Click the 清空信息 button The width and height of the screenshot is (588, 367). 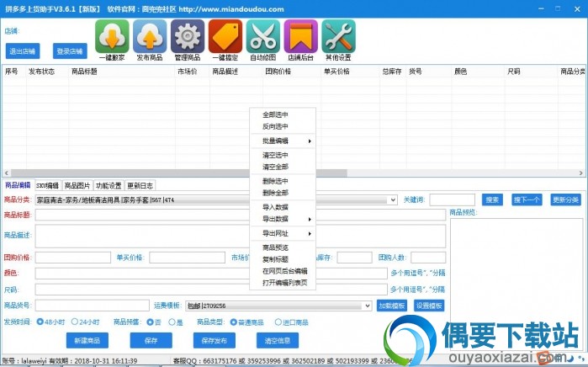[278, 340]
